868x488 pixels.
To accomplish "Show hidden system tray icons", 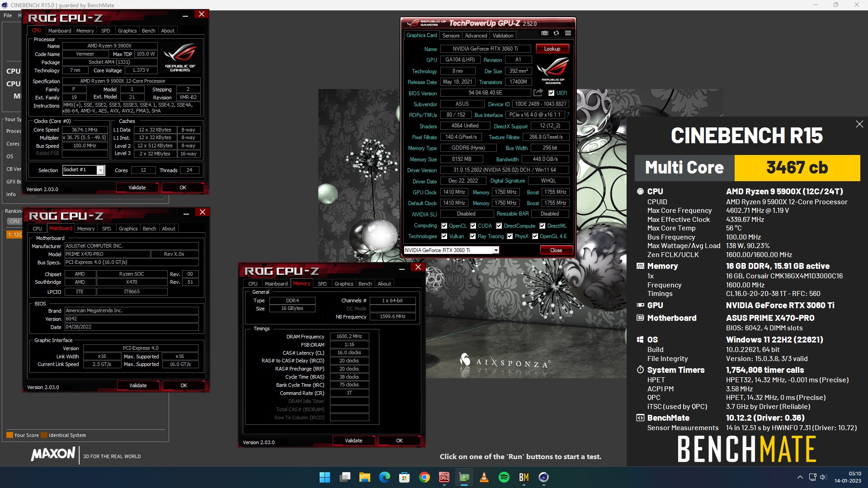I will pyautogui.click(x=800, y=477).
